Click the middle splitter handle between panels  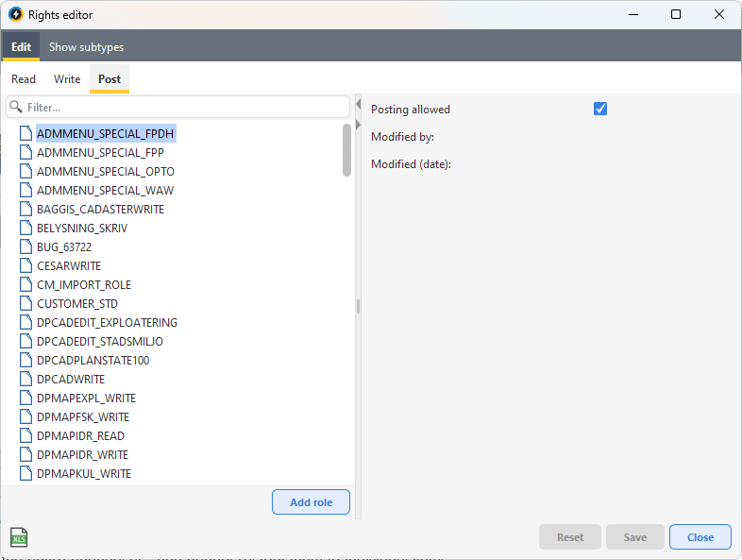[x=358, y=306]
